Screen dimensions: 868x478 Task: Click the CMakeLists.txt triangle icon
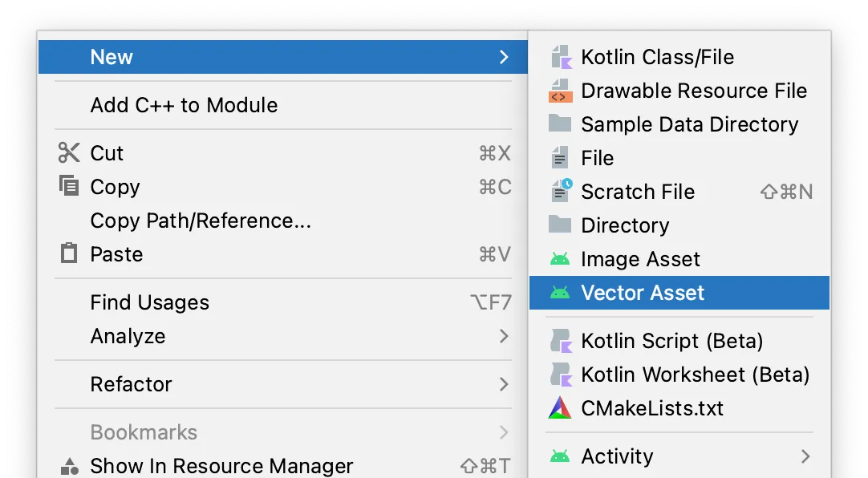[560, 408]
